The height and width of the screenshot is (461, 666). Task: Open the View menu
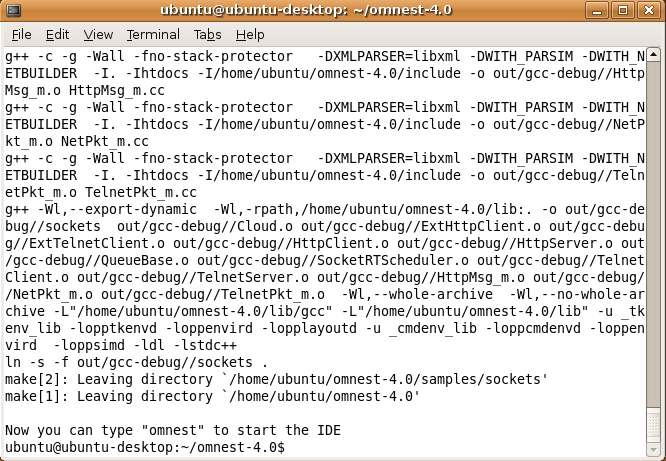98,34
